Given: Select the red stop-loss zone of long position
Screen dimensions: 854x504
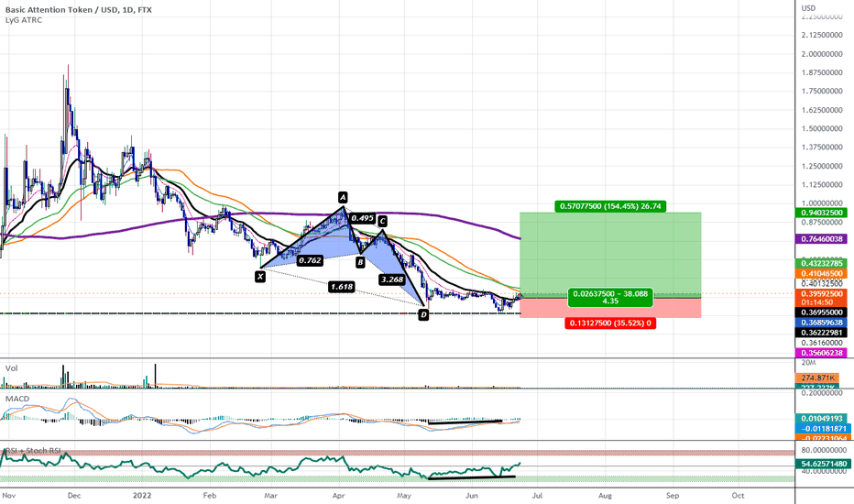Looking at the screenshot, I should coord(610,308).
